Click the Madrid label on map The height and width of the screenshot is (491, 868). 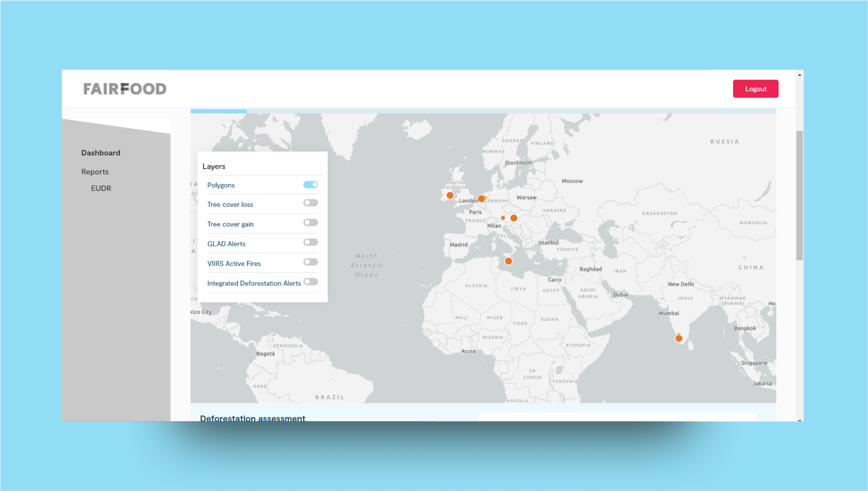[459, 245]
